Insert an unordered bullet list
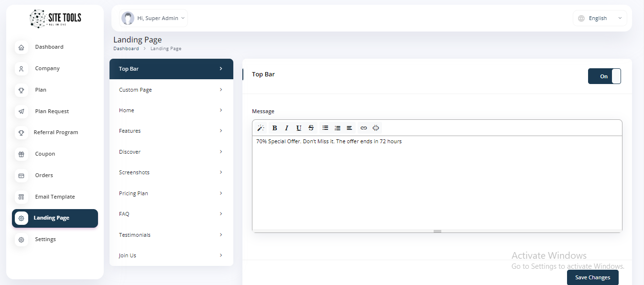The height and width of the screenshot is (285, 644). click(x=325, y=128)
